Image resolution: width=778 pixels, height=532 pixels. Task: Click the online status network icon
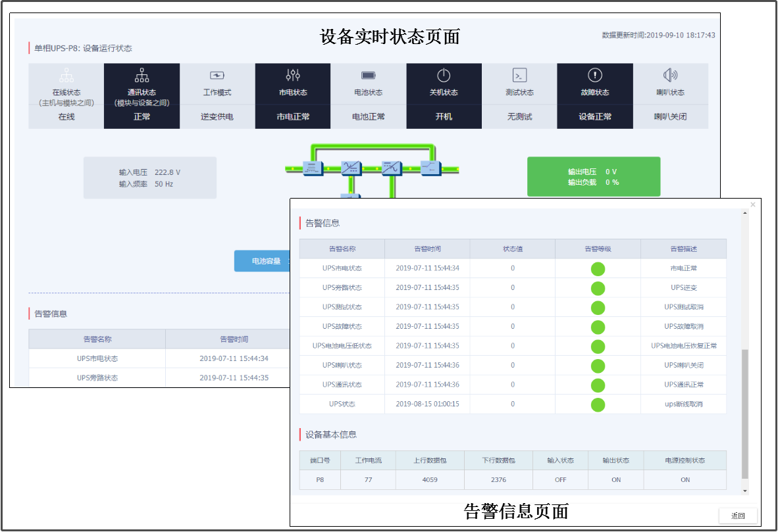[66, 76]
